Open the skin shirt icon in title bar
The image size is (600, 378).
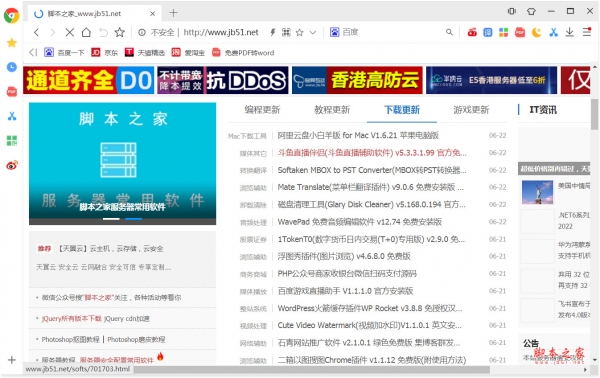[531, 11]
